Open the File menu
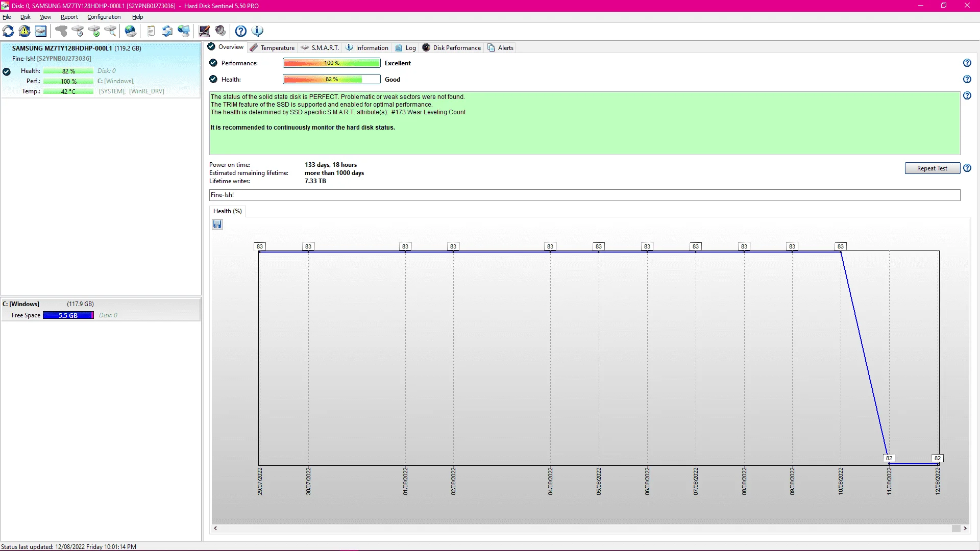 click(7, 17)
